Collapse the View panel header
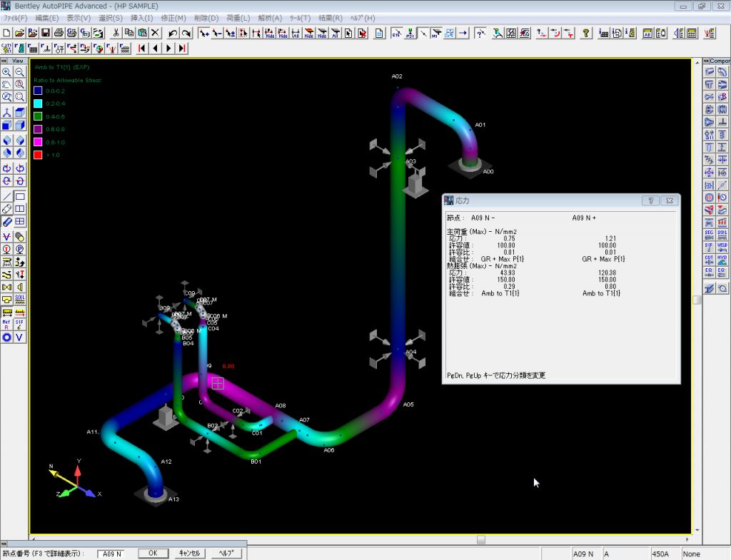Screen dimensions: 731x560 (x=4, y=61)
